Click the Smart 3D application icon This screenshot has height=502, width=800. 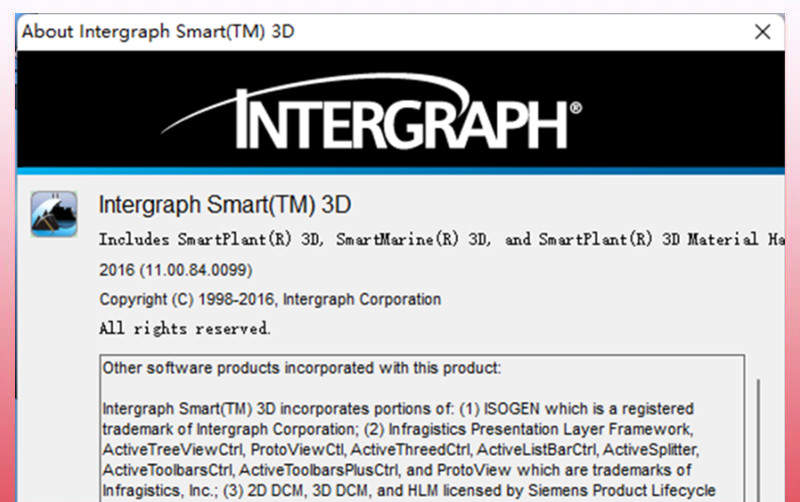54,214
